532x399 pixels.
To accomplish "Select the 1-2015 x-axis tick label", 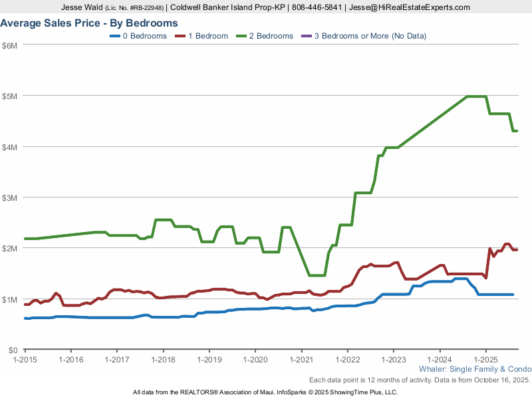I will click(x=25, y=359).
